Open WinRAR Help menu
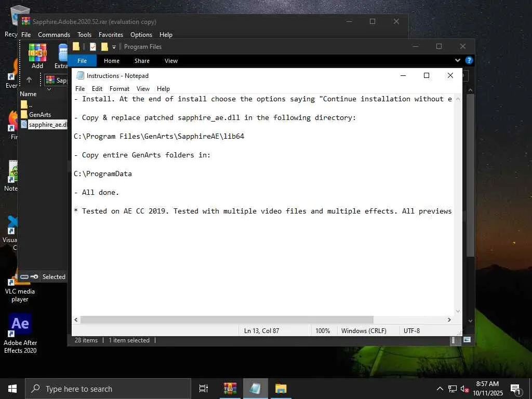 point(166,35)
